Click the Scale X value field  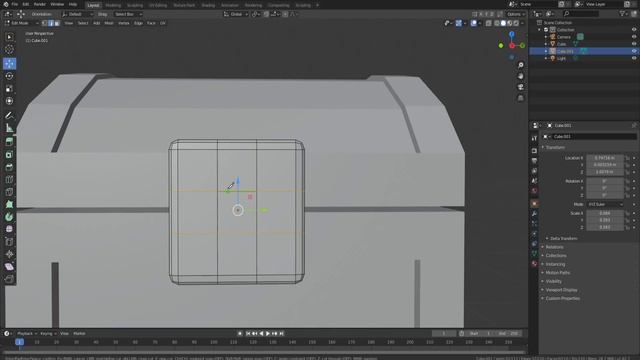(x=605, y=213)
